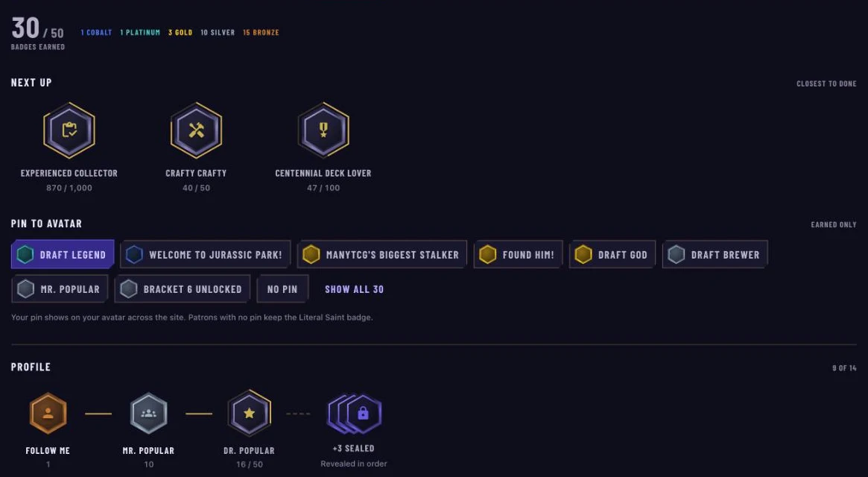Choose the No Pin option

tap(282, 288)
